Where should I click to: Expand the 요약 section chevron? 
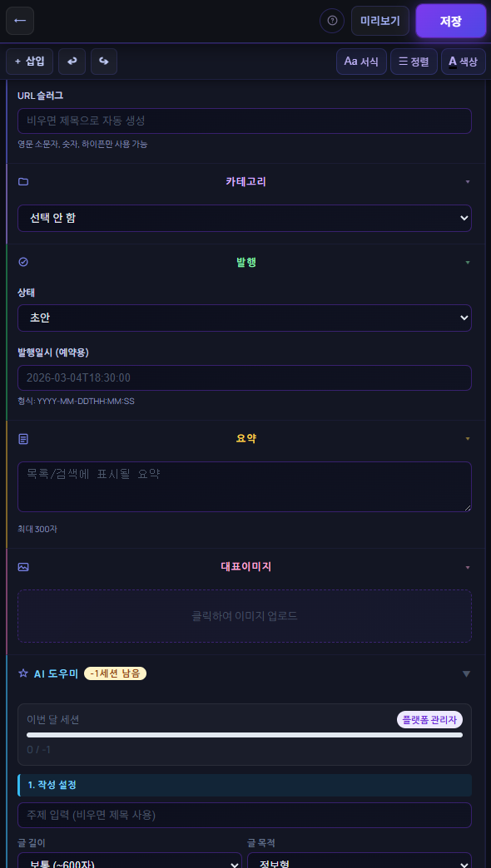point(468,438)
